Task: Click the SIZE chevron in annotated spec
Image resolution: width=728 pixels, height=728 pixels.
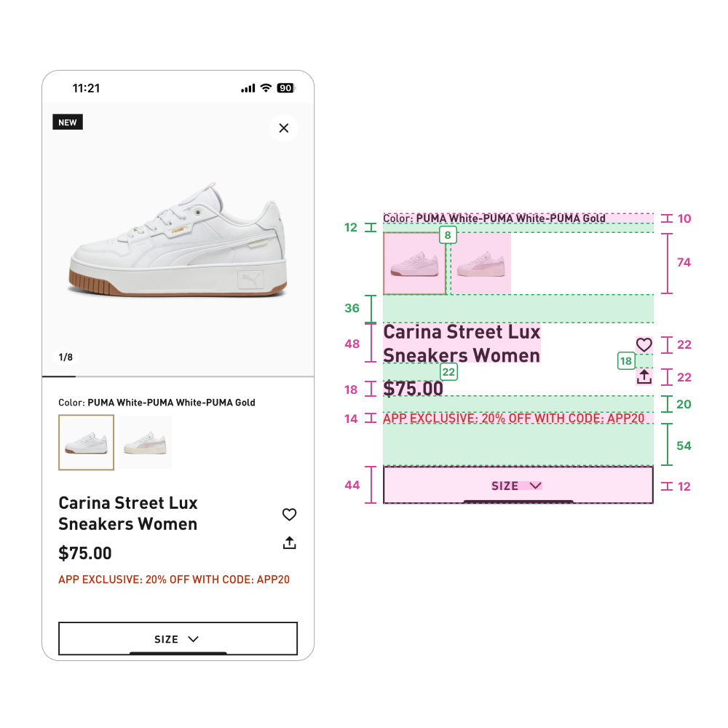Action: tap(536, 486)
